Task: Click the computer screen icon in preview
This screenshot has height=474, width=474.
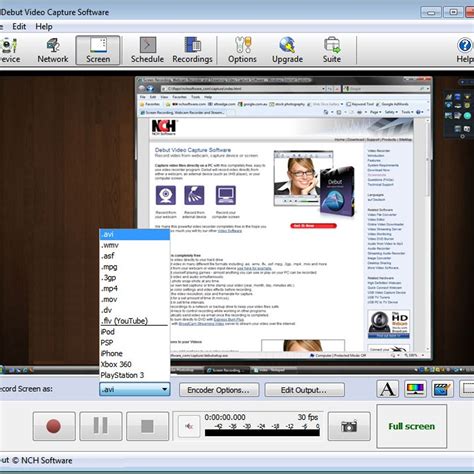Action: tap(226, 195)
